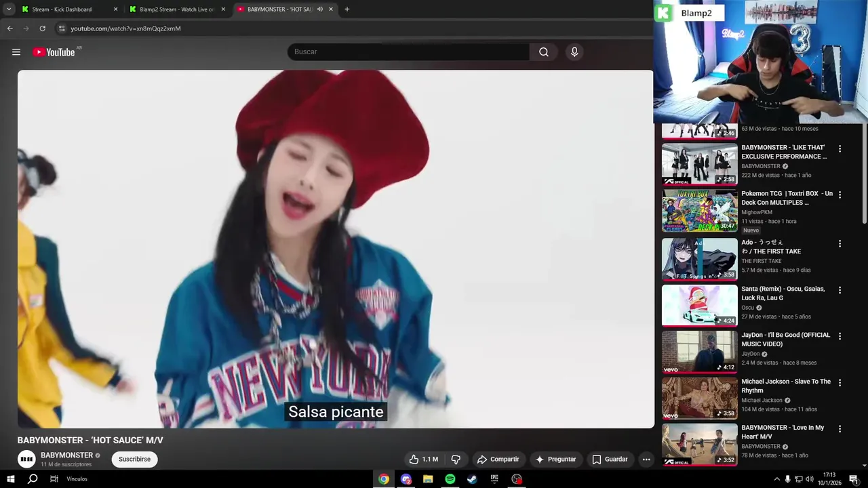This screenshot has width=868, height=488.
Task: Open Pokemon TCG Toxtri BOX thumbnail
Action: 700,211
